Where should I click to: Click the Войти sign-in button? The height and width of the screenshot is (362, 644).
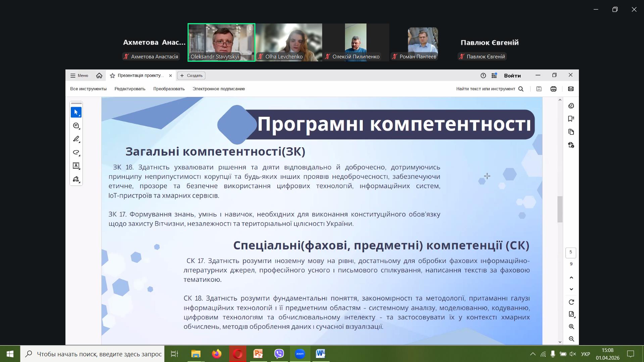(512, 75)
